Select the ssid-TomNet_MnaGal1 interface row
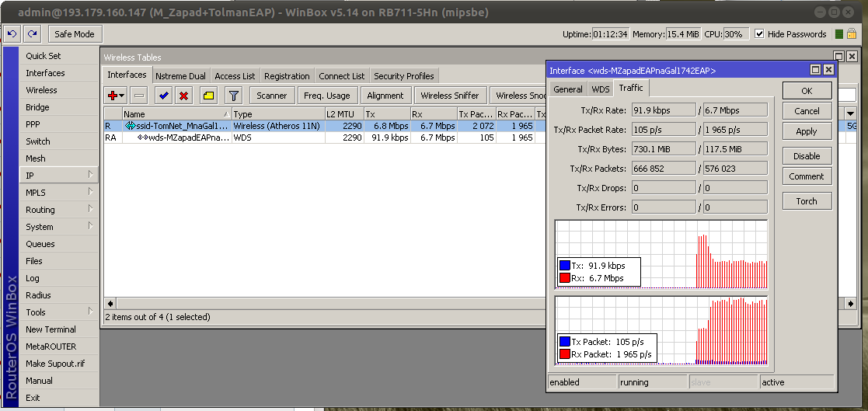This screenshot has width=868, height=411. tap(326, 126)
